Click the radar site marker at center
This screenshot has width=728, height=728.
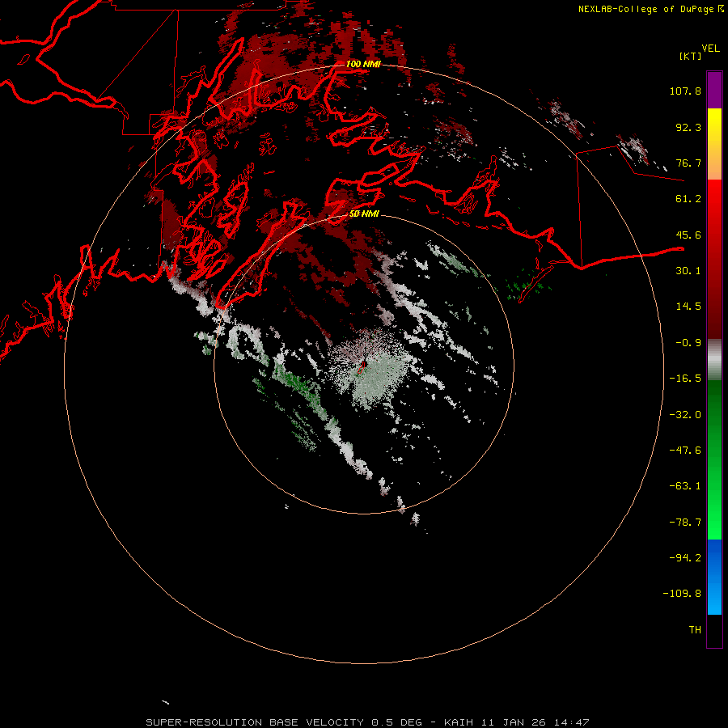[362, 366]
